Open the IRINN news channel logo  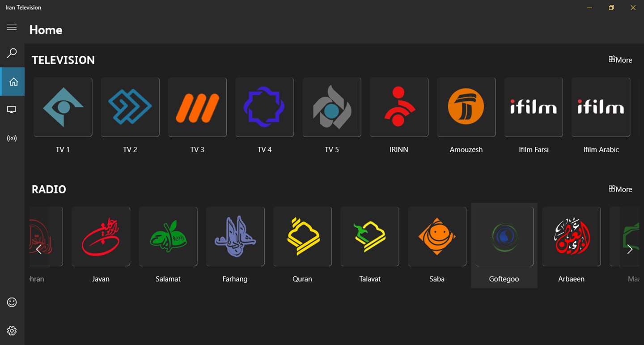(399, 107)
